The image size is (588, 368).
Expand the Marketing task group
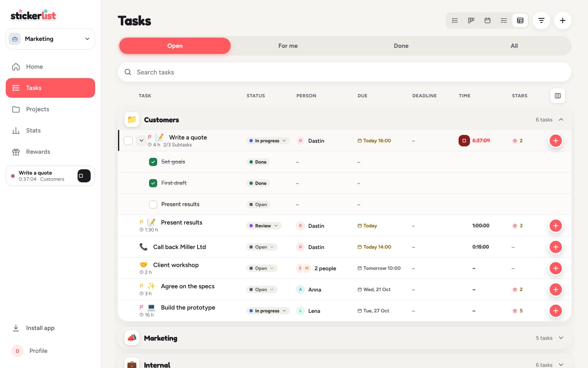point(561,338)
